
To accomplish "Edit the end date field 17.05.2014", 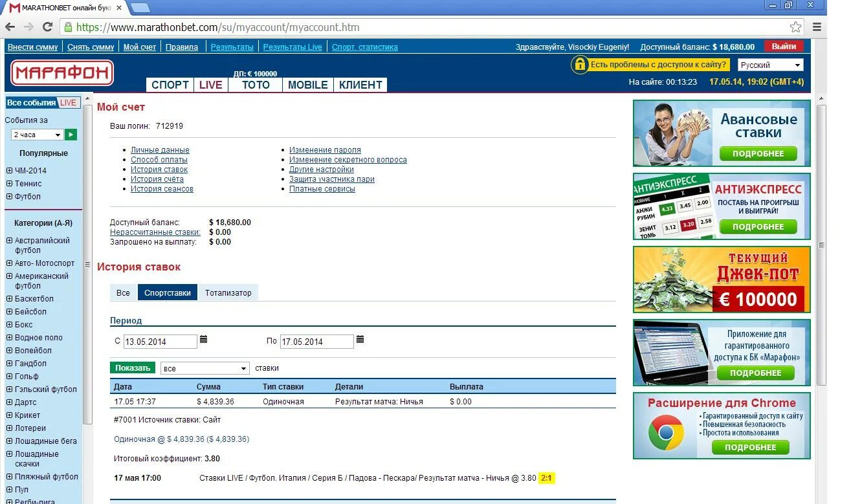I will click(x=317, y=342).
